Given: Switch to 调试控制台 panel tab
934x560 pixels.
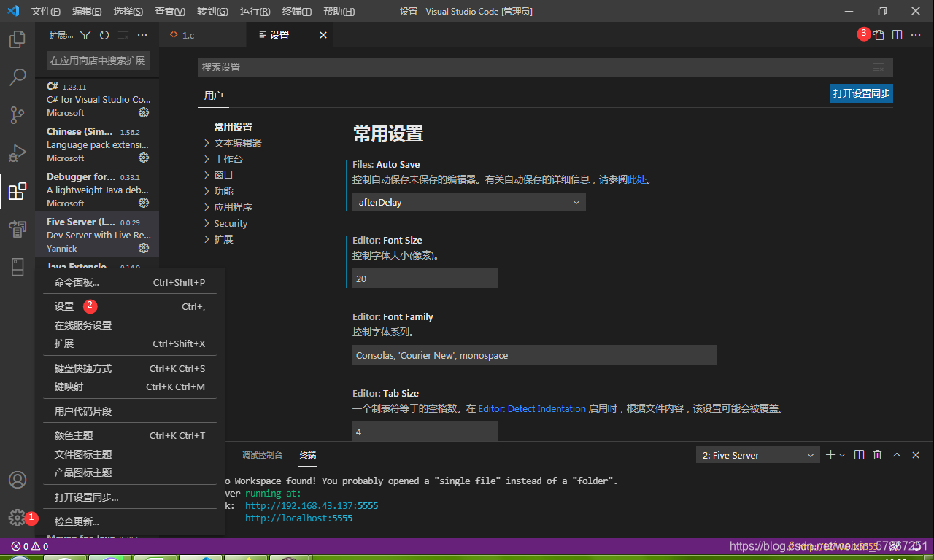Looking at the screenshot, I should (x=262, y=455).
